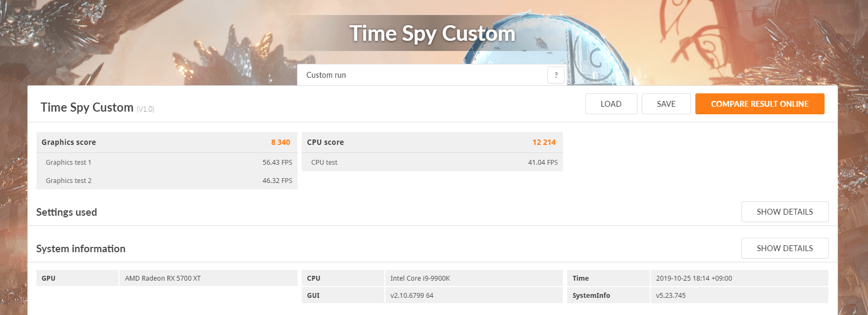Click the SAVE button
This screenshot has height=315, width=868.
click(666, 104)
